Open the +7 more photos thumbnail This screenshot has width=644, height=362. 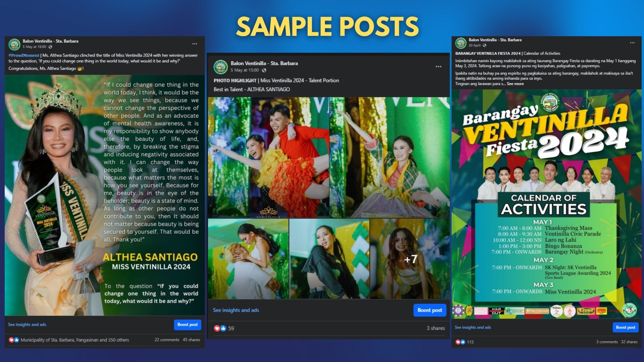[x=410, y=259]
